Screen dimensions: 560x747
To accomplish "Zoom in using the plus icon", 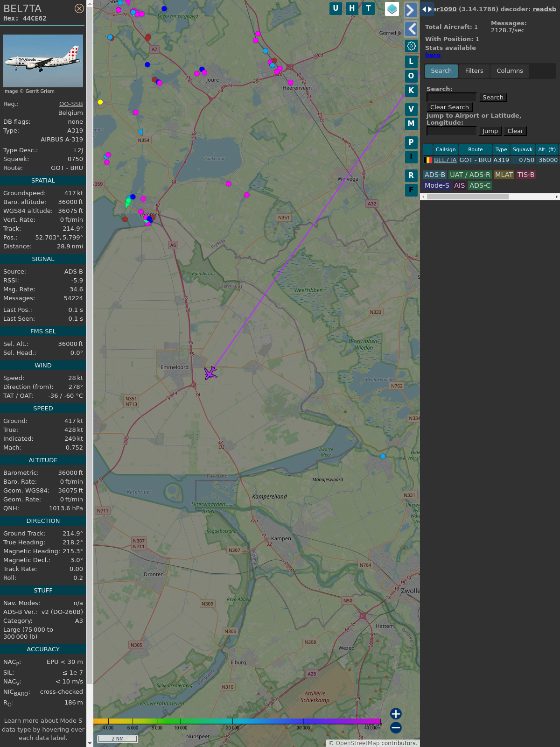I will click(x=396, y=713).
